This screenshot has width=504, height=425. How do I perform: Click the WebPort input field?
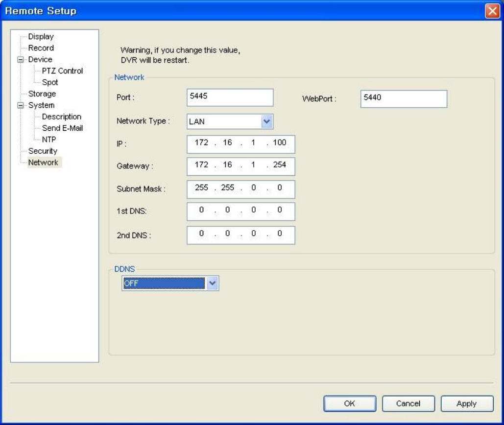pyautogui.click(x=404, y=98)
